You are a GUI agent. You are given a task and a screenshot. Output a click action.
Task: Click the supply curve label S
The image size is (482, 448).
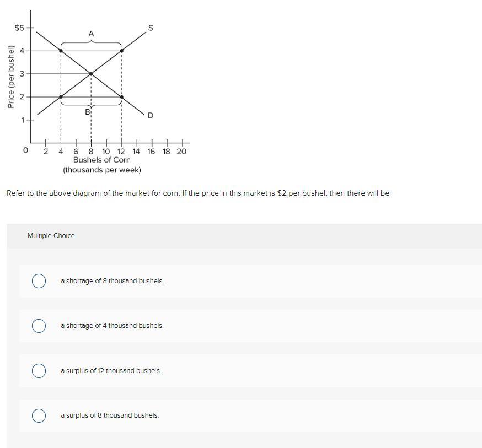tap(151, 28)
